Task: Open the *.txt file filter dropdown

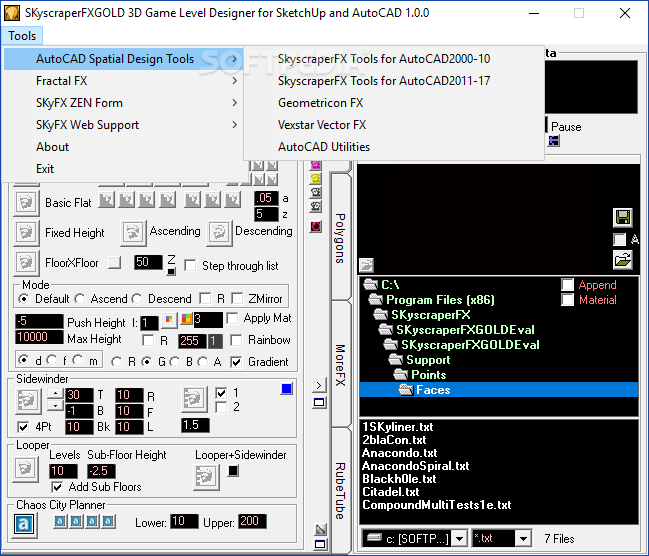Action: [x=524, y=539]
